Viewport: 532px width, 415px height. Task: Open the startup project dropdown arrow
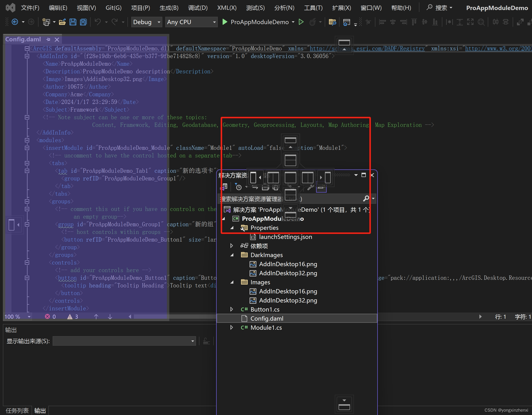pos(293,22)
